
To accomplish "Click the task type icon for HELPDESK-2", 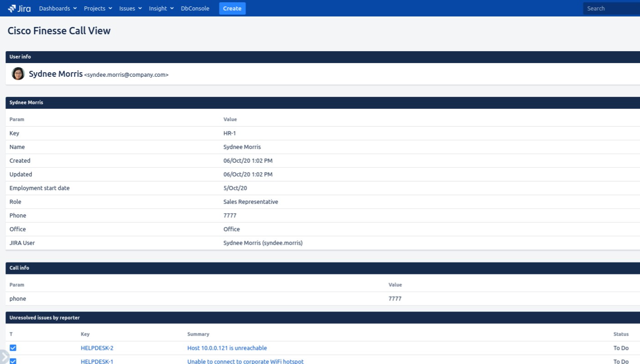I will [x=13, y=348].
